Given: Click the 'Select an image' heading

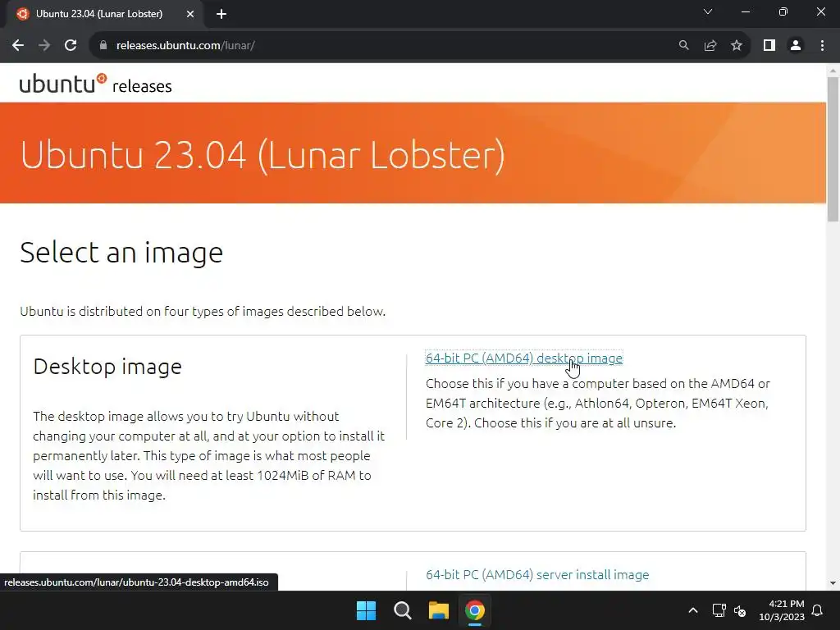Looking at the screenshot, I should [121, 253].
